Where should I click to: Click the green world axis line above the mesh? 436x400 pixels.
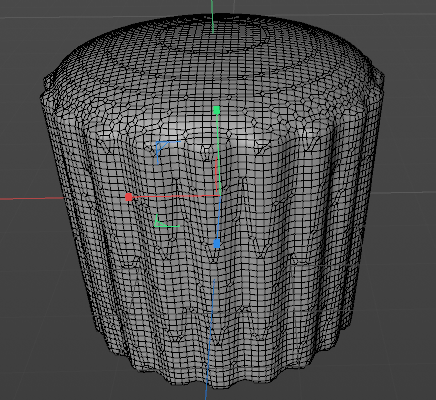coord(212,16)
